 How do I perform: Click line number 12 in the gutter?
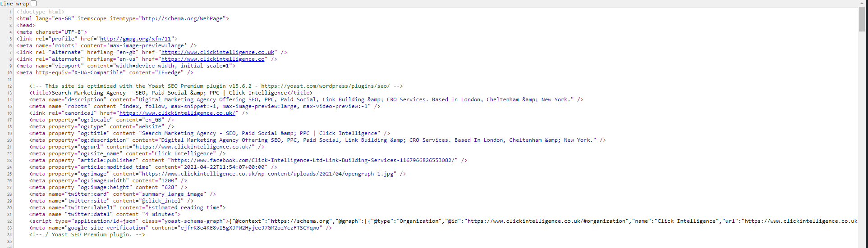point(9,86)
